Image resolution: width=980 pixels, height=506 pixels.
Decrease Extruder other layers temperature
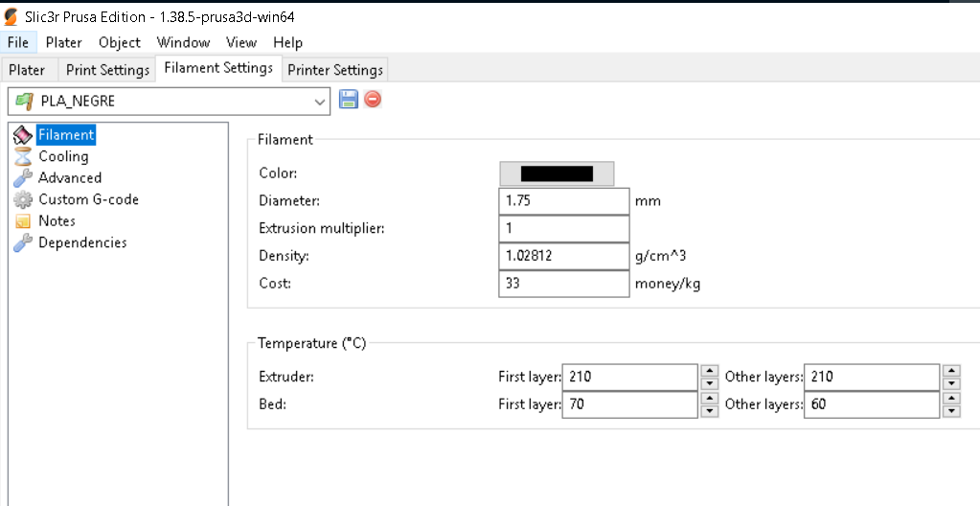951,383
